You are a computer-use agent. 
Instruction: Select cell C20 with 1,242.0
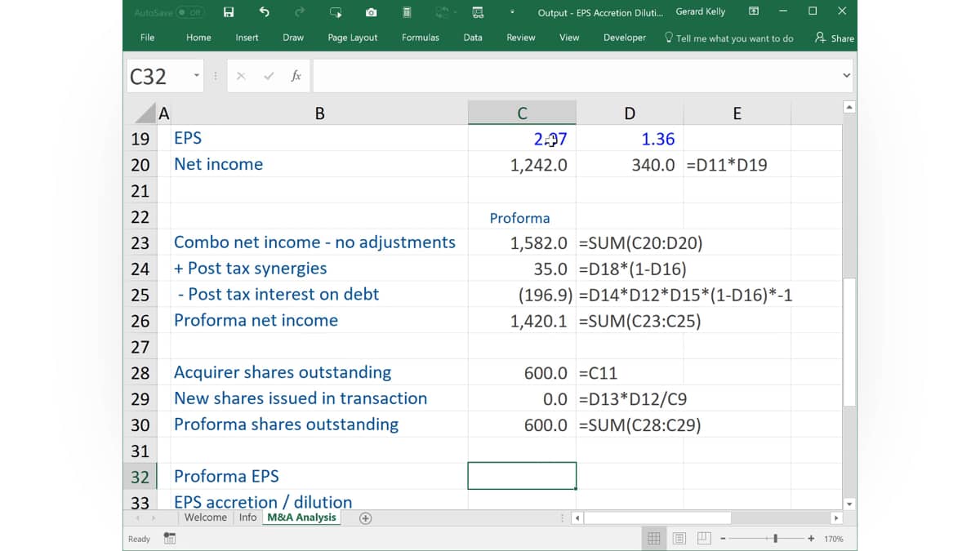(522, 165)
